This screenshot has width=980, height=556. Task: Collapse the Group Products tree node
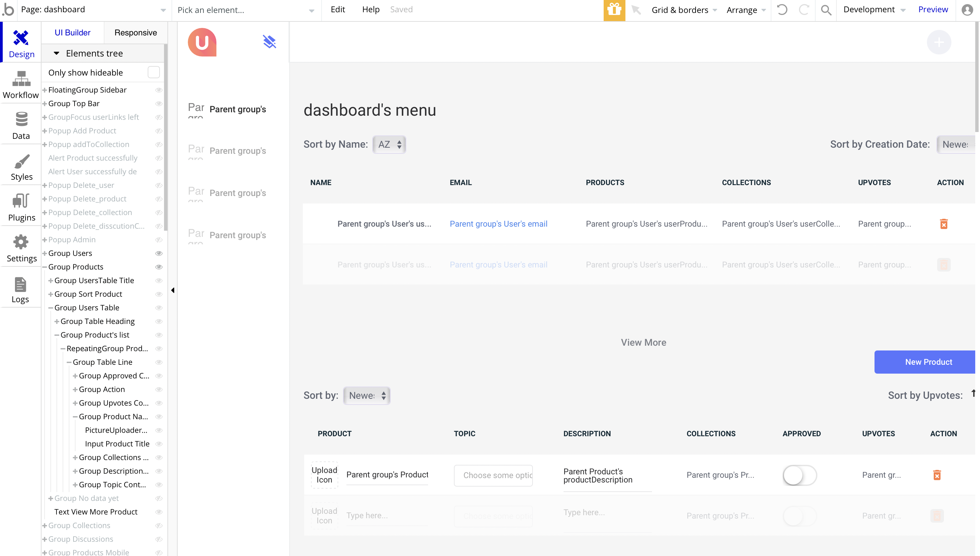point(45,267)
